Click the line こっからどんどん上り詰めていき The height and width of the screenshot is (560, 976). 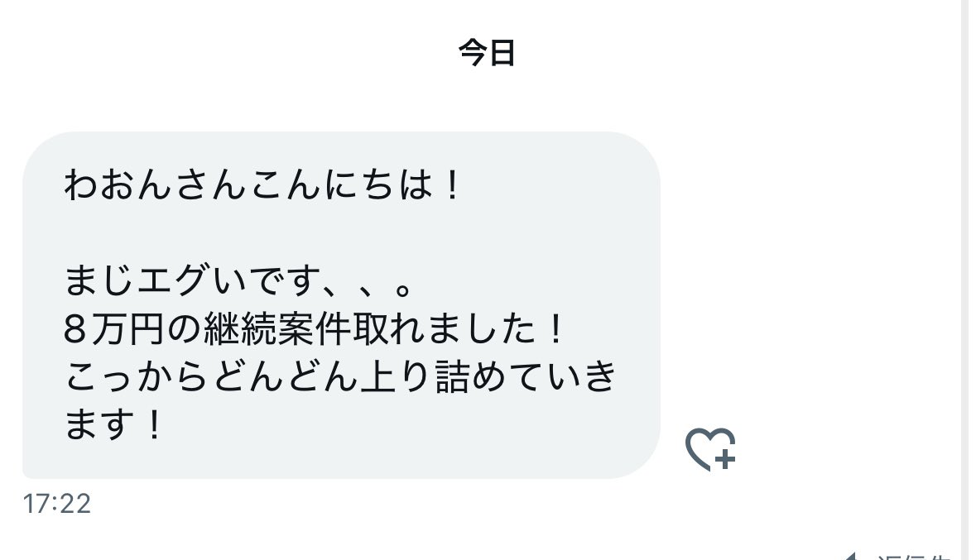point(340,376)
